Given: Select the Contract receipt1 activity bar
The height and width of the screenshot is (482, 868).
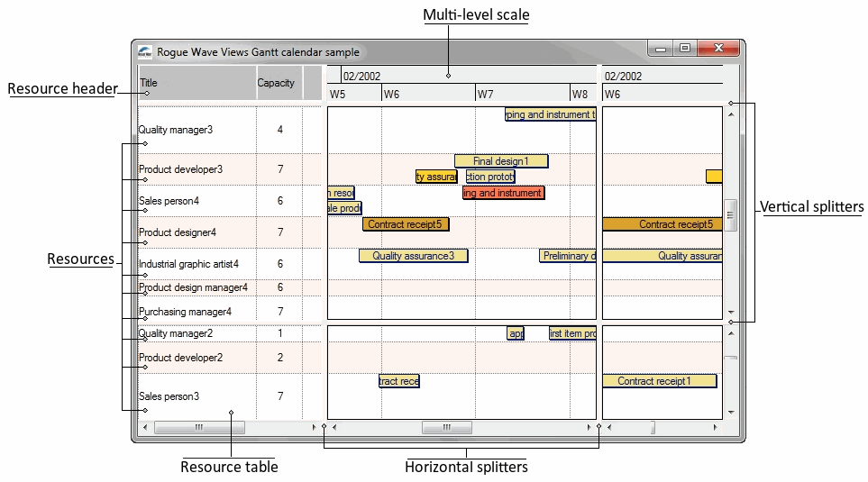Looking at the screenshot, I should pyautogui.click(x=659, y=381).
